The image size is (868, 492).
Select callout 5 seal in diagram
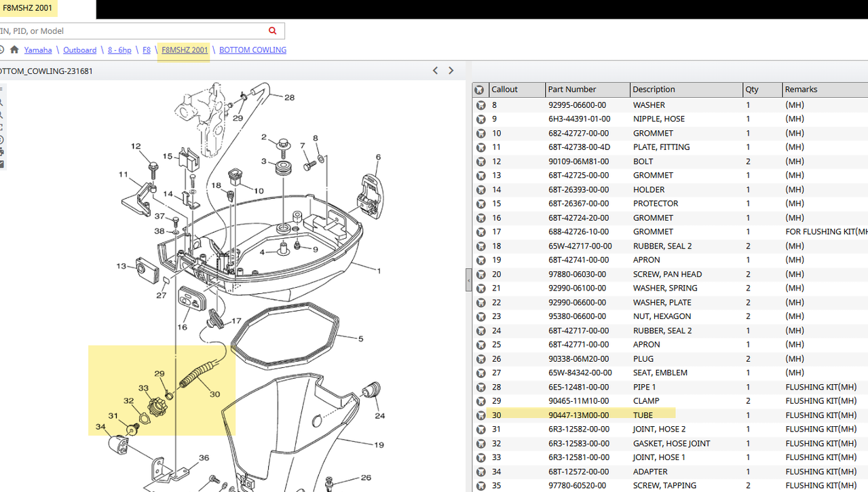coord(360,339)
